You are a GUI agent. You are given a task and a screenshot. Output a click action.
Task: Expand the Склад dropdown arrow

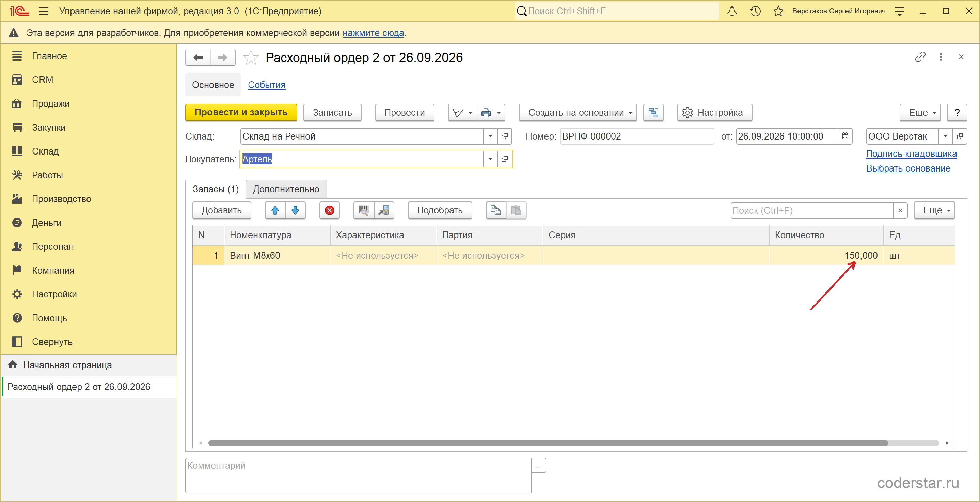point(490,136)
